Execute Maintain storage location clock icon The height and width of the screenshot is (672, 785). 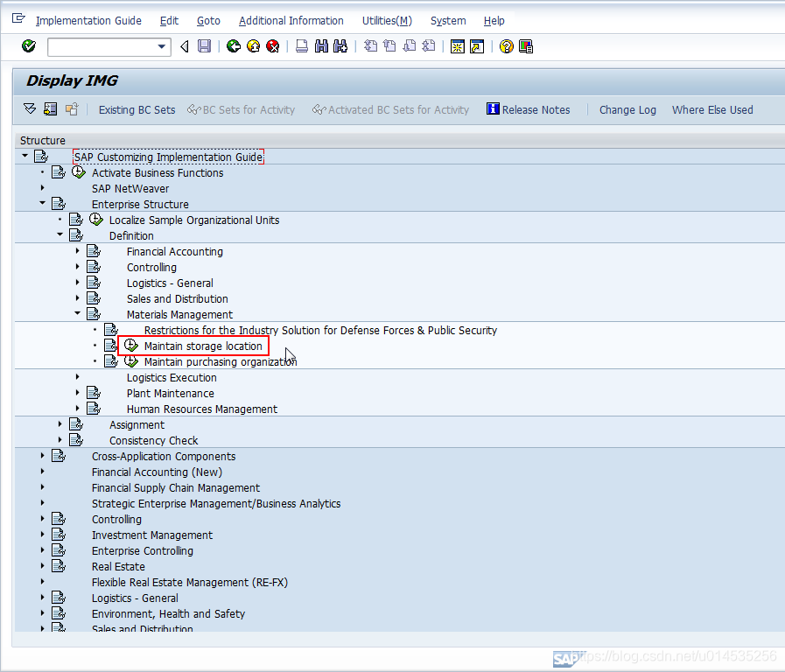131,346
